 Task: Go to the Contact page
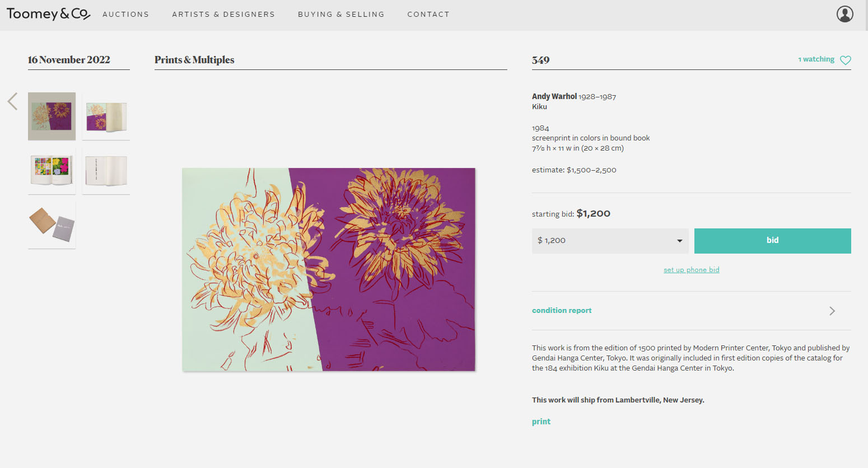(x=428, y=15)
